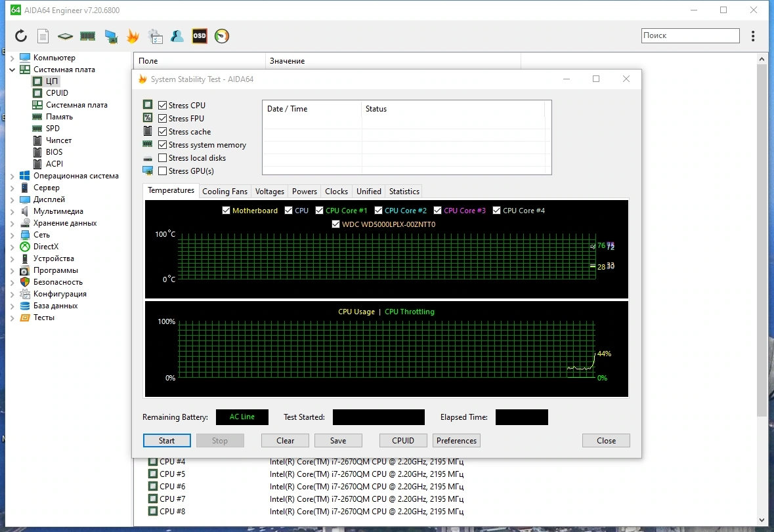Open the Report page icon in toolbar
The image size is (774, 532).
pos(43,36)
